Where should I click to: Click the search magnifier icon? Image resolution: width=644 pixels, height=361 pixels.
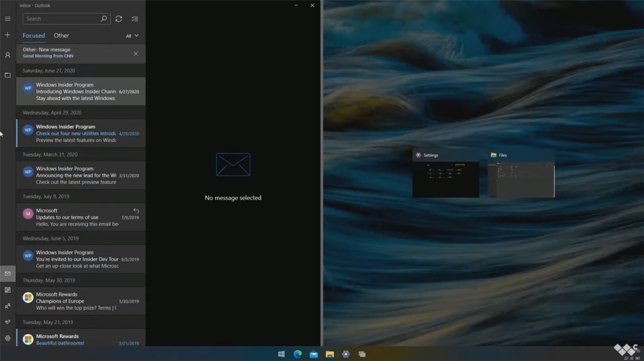click(x=104, y=19)
